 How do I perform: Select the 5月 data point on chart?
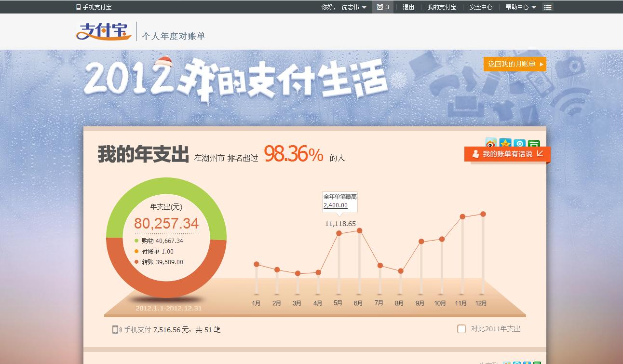tap(339, 233)
